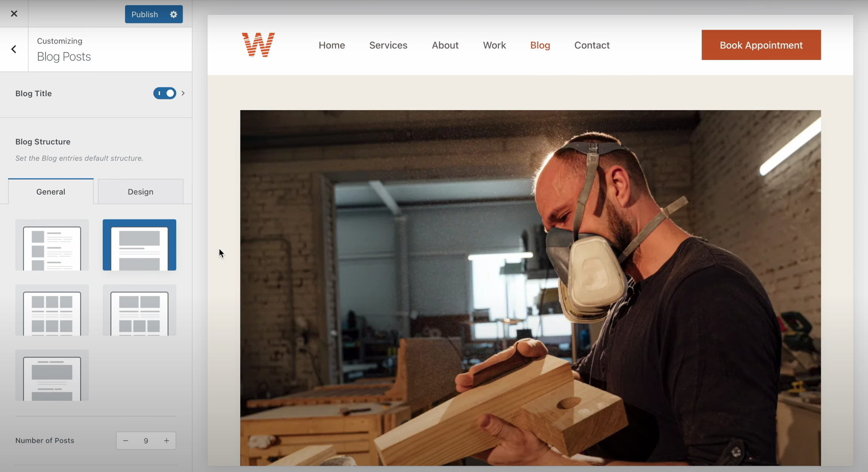The width and height of the screenshot is (868, 472).
Task: Click the Book Appointment button
Action: pyautogui.click(x=761, y=45)
